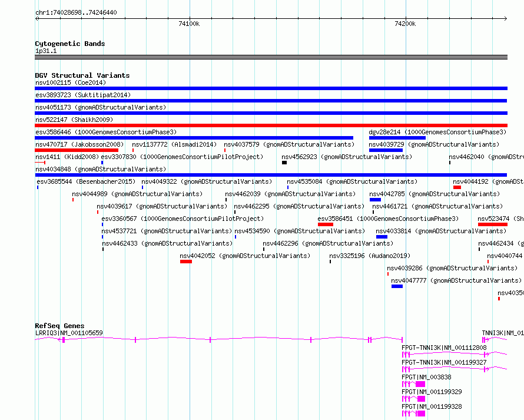The image size is (524, 420).
Task: Select the red nsv522147 (Shaikh2009) variant bar
Action: click(x=271, y=125)
